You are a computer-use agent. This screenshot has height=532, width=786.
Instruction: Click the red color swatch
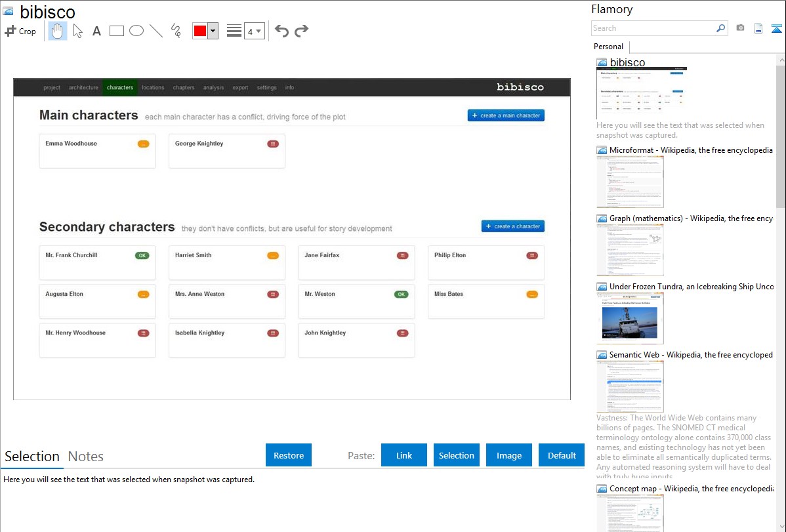point(200,31)
